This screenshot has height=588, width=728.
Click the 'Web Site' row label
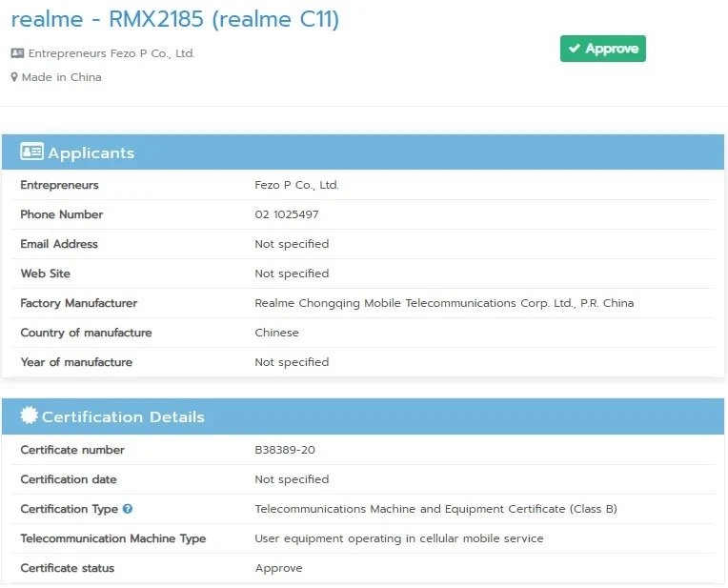coord(46,274)
